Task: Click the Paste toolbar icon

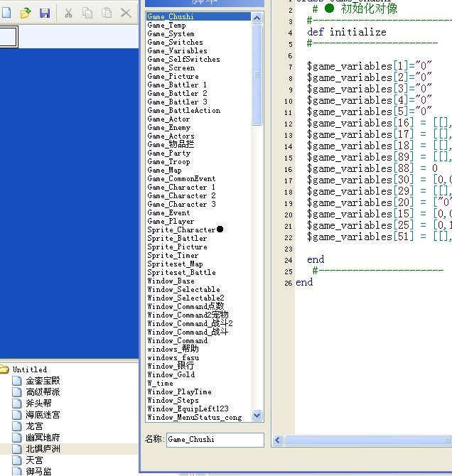Action: 107,13
